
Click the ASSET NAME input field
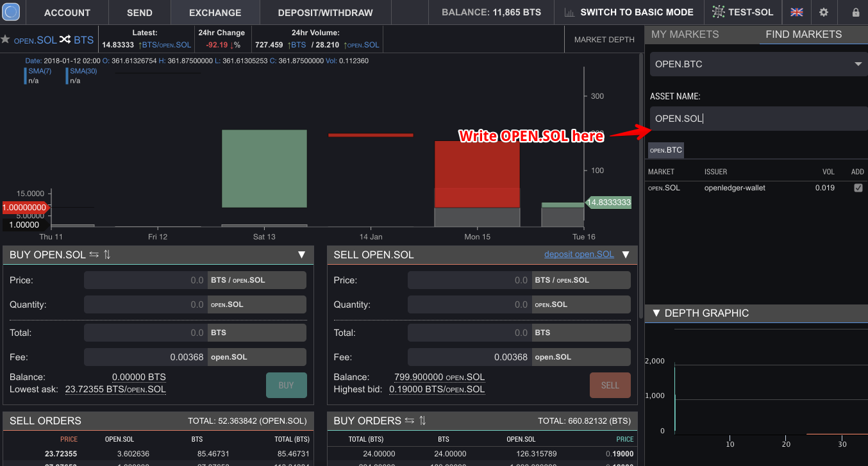point(759,119)
